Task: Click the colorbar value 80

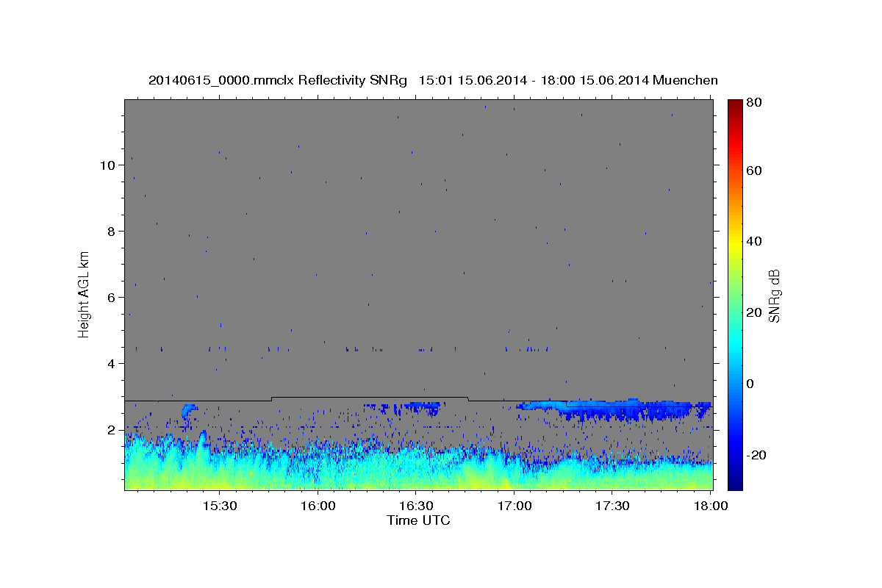Action: [754, 103]
